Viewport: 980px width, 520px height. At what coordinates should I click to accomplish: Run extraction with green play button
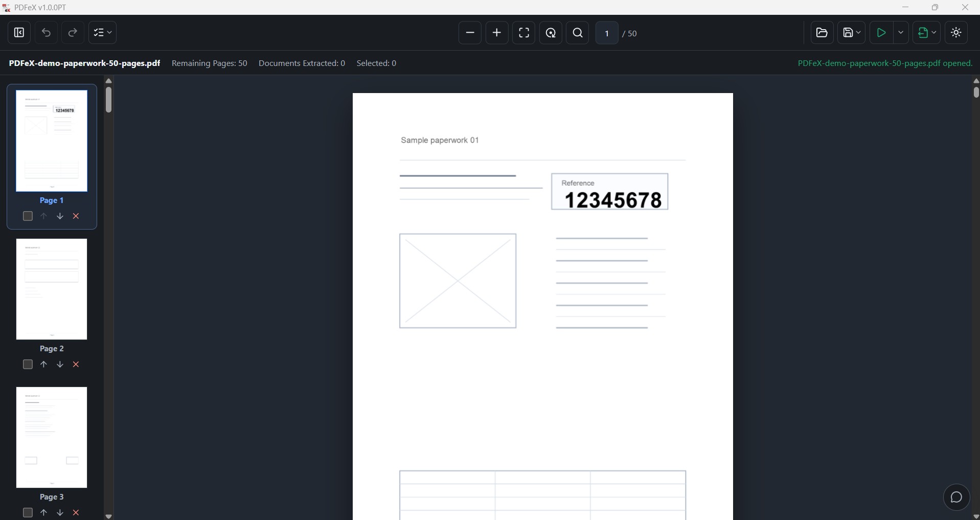[881, 33]
